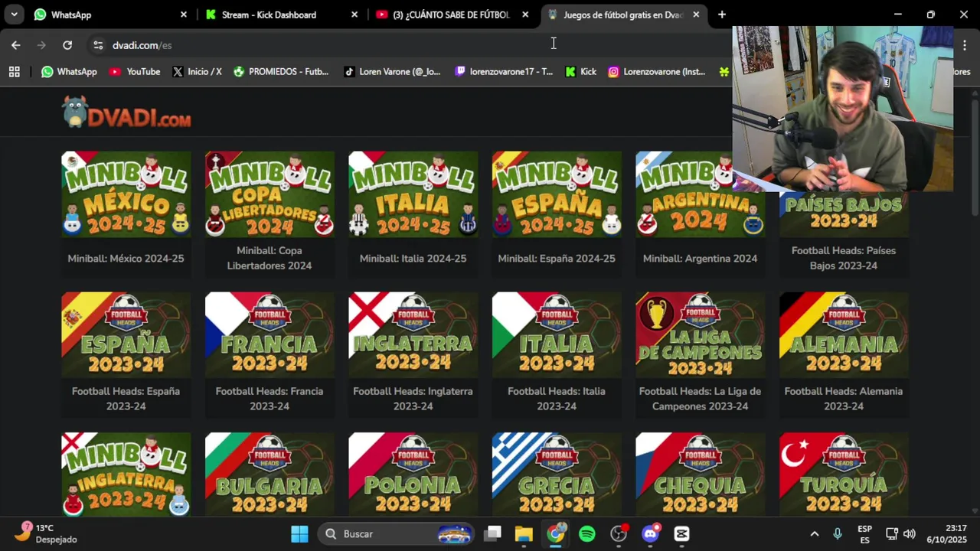Show hidden system tray icons

coord(815,533)
